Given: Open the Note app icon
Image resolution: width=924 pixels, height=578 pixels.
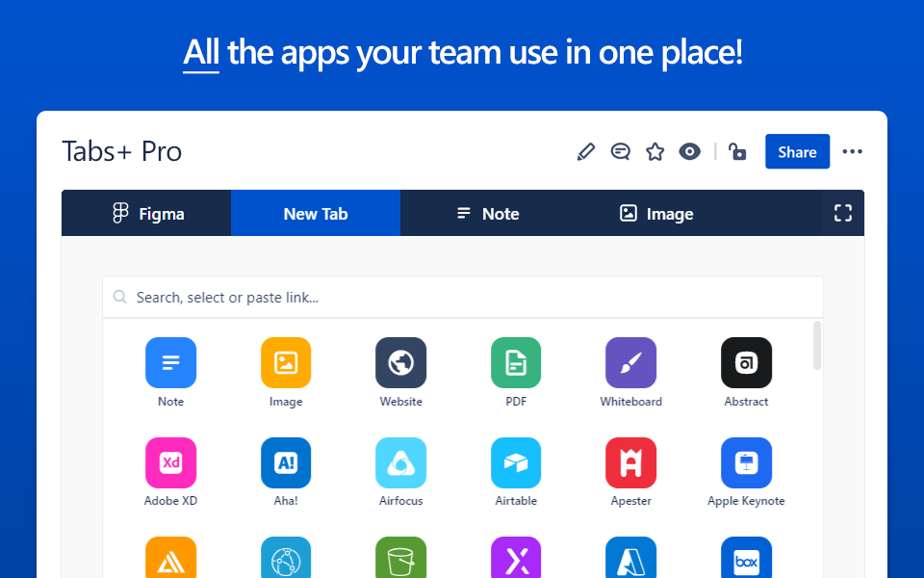Looking at the screenshot, I should point(171,362).
